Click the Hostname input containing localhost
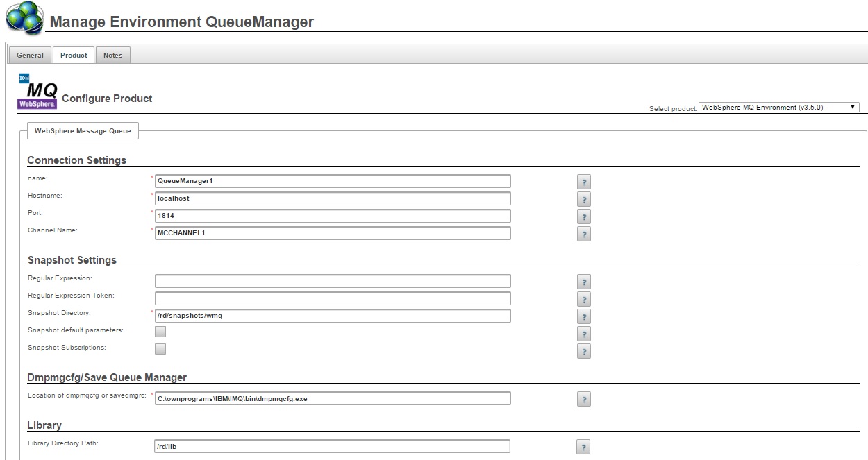This screenshot has width=868, height=460. [x=333, y=198]
